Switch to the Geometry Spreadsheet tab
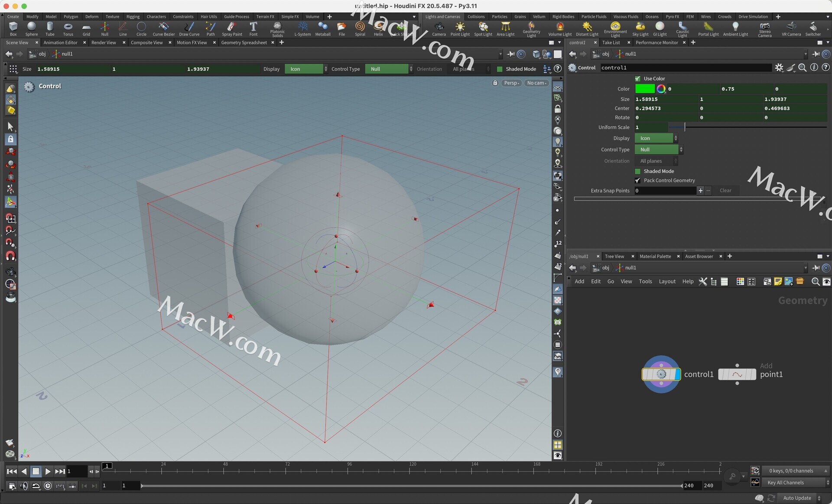The image size is (832, 504). point(244,42)
